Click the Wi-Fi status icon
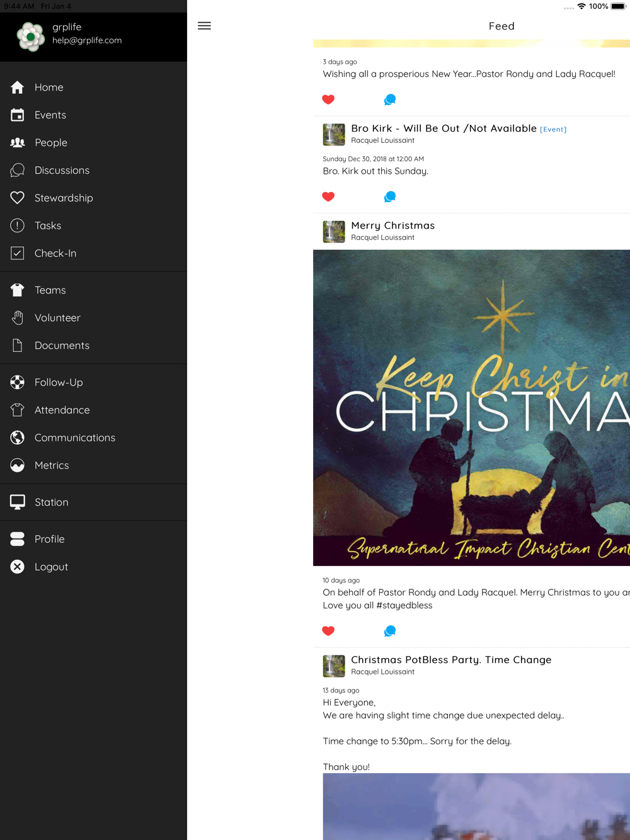The image size is (630, 840). (x=581, y=6)
